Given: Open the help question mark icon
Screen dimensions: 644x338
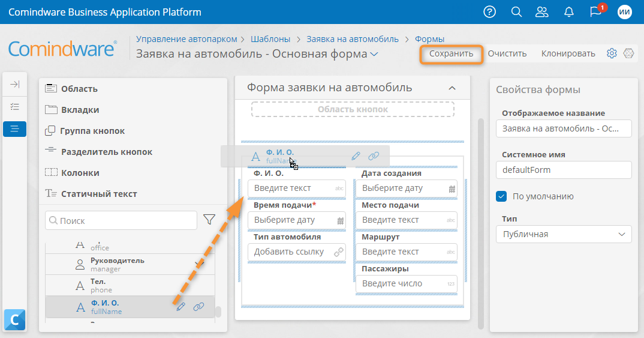Looking at the screenshot, I should 489,12.
